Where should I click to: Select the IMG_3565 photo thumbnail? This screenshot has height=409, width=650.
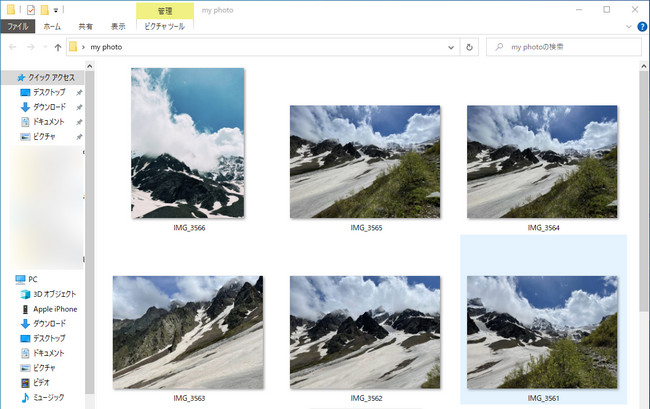[x=365, y=162]
